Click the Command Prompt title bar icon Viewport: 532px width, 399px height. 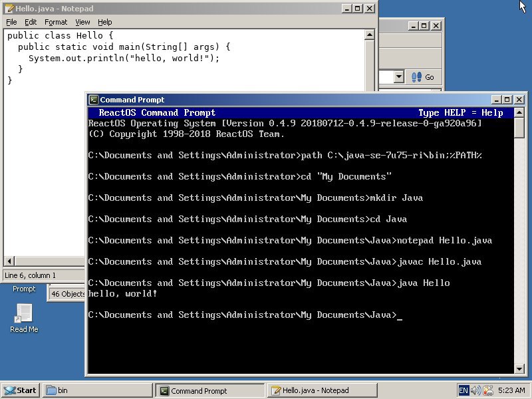click(93, 99)
